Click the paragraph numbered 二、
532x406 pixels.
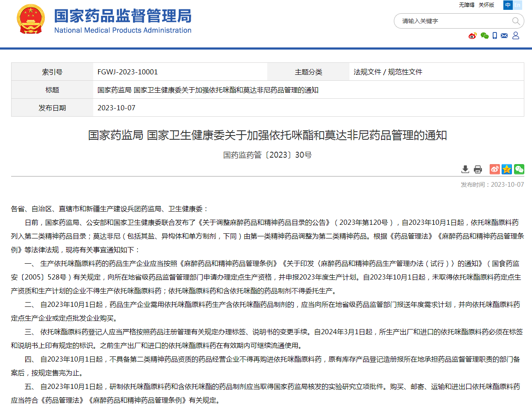click(266, 311)
